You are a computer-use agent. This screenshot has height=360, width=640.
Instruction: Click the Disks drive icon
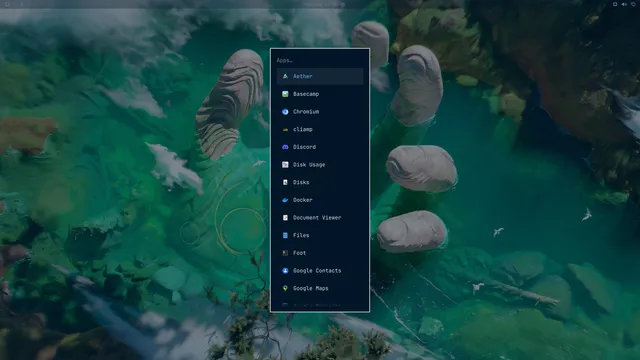pyautogui.click(x=285, y=182)
